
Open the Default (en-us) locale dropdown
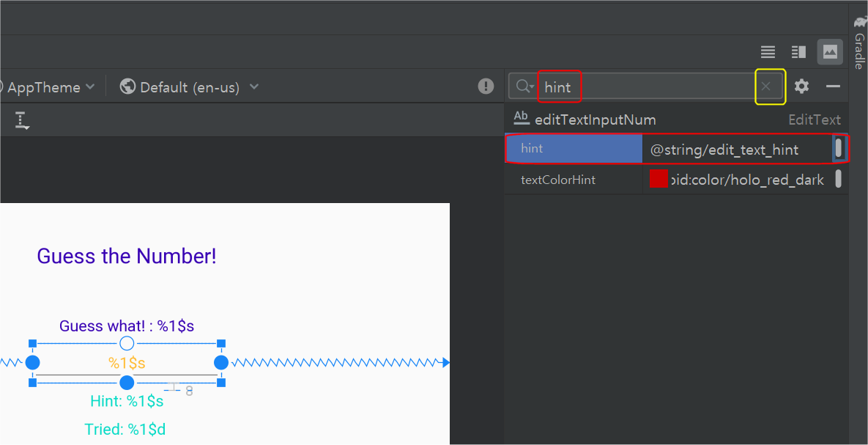190,87
